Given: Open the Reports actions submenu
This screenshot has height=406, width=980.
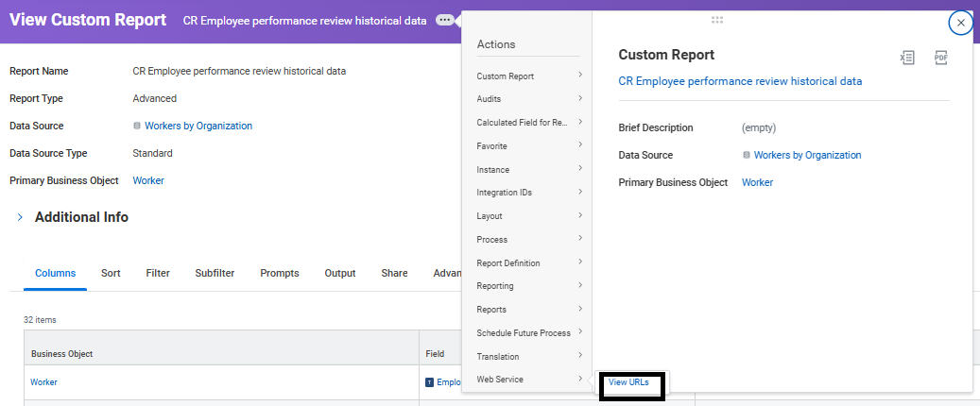Looking at the screenshot, I should (x=529, y=309).
